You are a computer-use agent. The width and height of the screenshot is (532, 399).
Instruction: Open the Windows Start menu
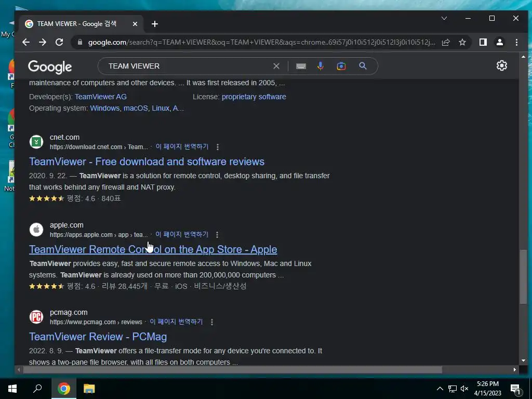[12, 389]
